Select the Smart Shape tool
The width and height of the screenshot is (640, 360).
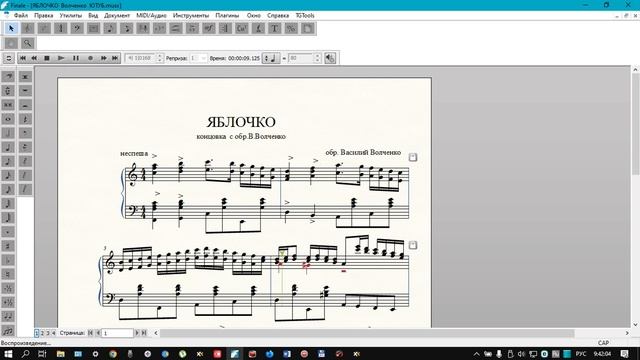pyautogui.click(x=176, y=28)
